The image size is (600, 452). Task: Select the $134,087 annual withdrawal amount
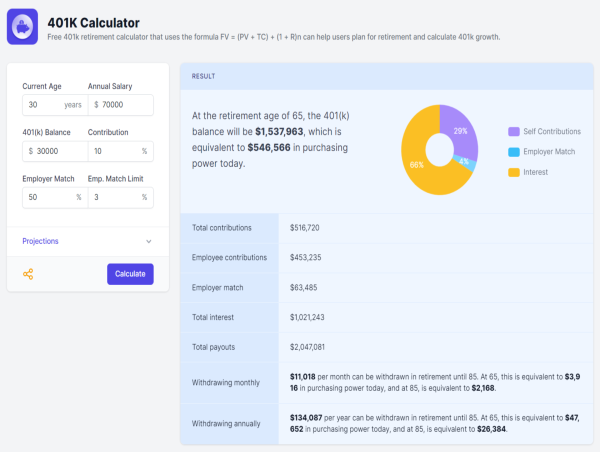pos(306,418)
